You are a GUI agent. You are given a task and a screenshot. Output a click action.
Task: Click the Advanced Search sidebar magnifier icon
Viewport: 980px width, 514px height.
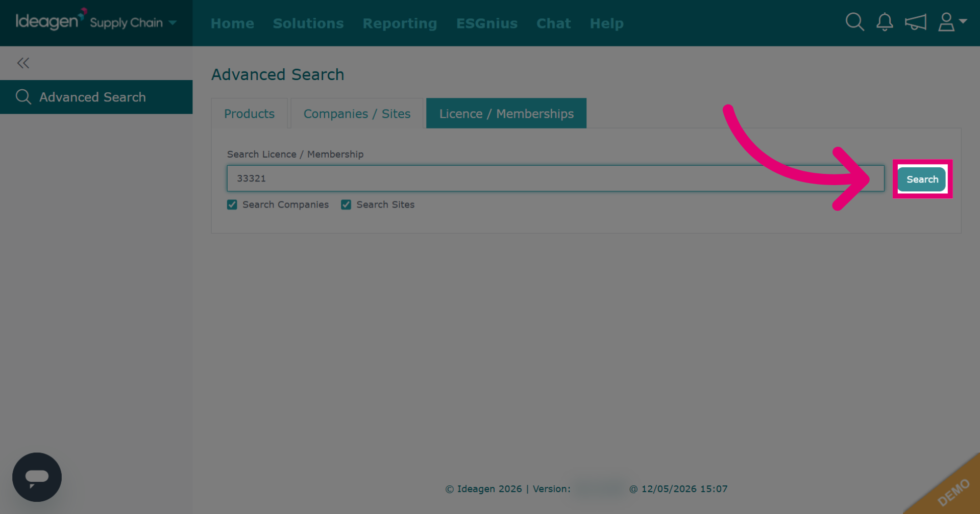pyautogui.click(x=23, y=96)
